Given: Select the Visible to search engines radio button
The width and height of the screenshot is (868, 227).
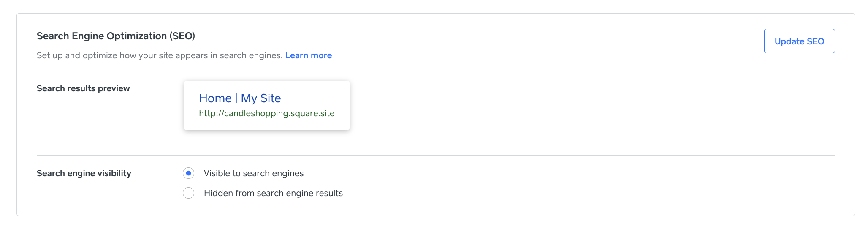Looking at the screenshot, I should point(188,173).
